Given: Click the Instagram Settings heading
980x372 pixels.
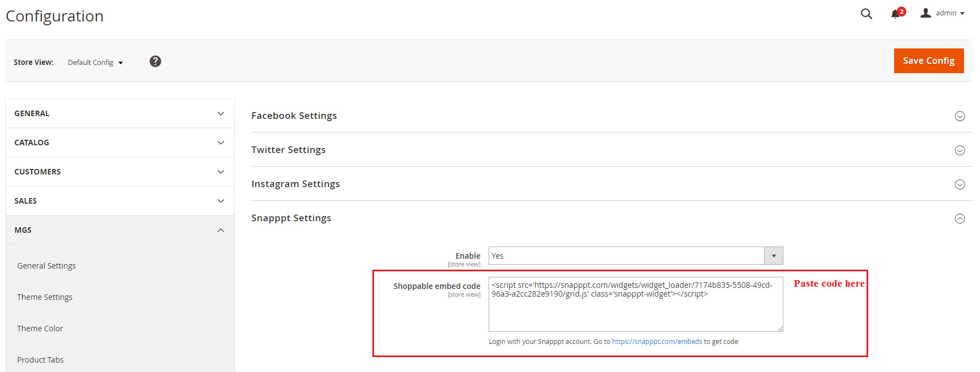Looking at the screenshot, I should (x=296, y=184).
